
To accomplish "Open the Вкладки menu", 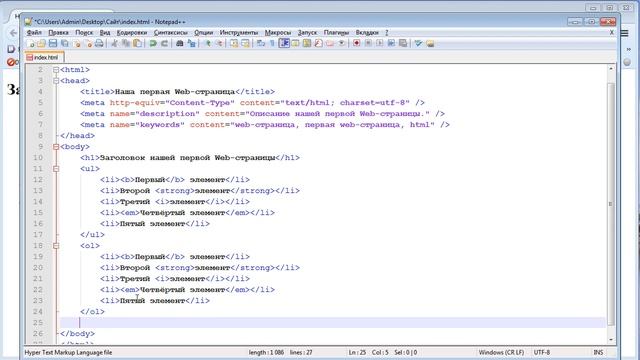I will click(367, 32).
